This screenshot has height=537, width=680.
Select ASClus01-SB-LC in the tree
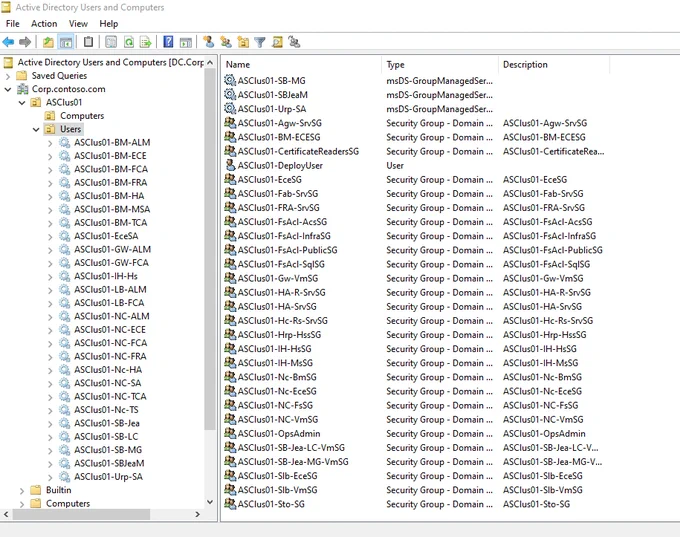click(106, 436)
